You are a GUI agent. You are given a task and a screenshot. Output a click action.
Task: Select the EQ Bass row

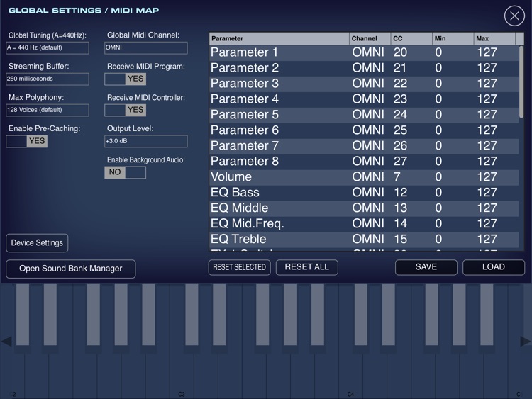[364, 193]
